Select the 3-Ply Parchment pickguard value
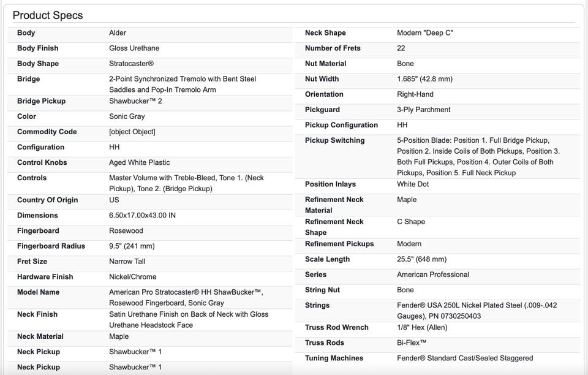Screen dimensions: 588x375 tap(423, 110)
